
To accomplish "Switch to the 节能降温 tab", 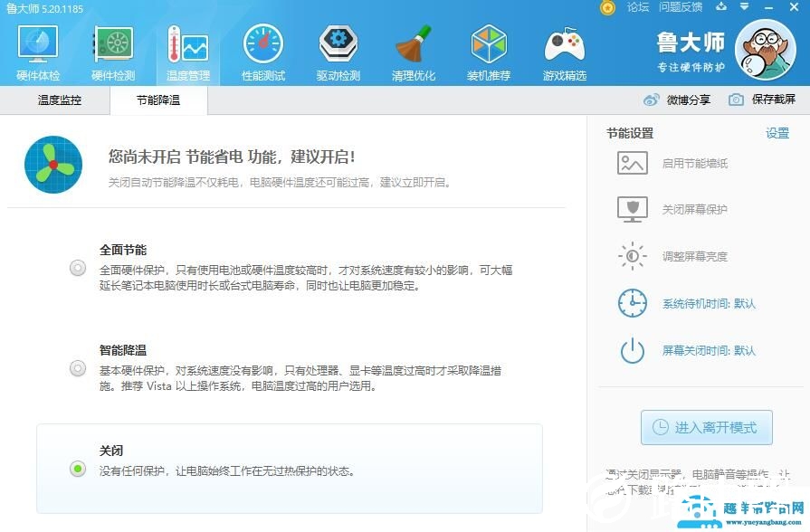I will point(158,100).
